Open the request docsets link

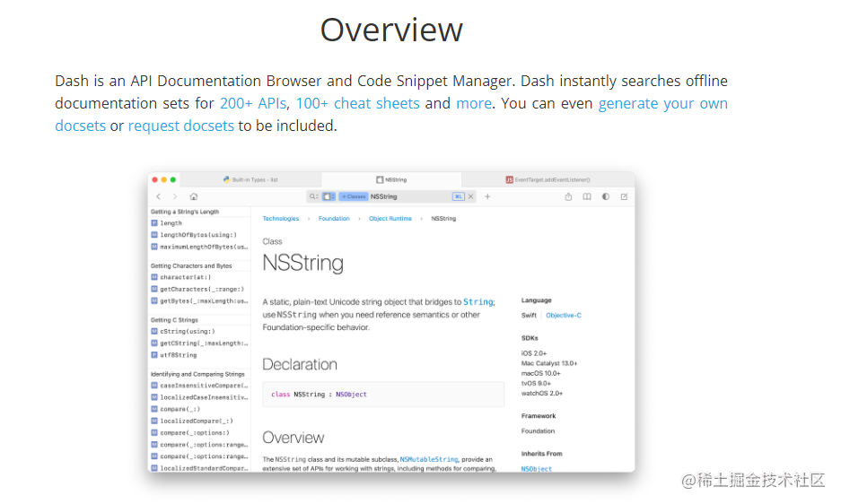(180, 126)
